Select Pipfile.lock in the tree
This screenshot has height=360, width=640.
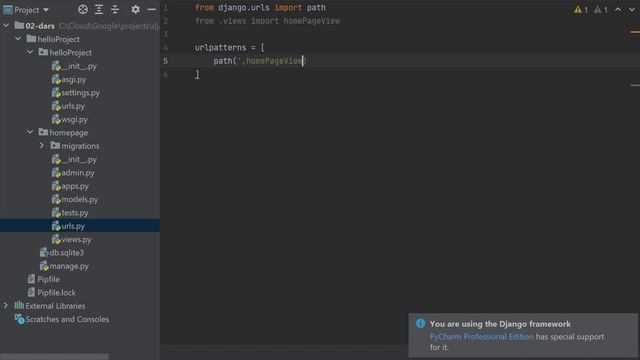pyautogui.click(x=52, y=293)
